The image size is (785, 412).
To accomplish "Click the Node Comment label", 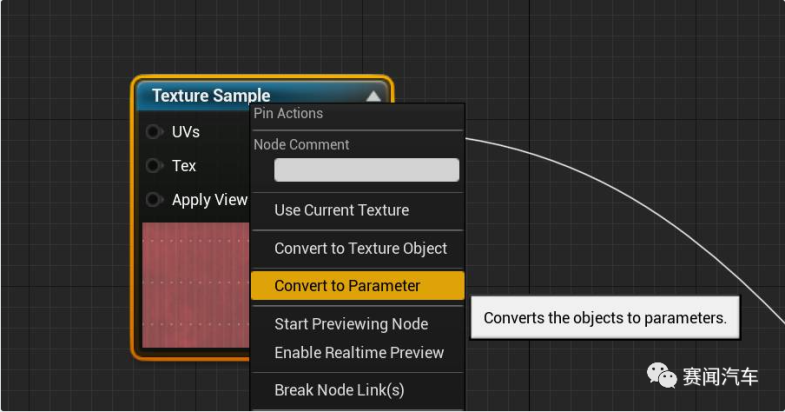I will point(301,145).
